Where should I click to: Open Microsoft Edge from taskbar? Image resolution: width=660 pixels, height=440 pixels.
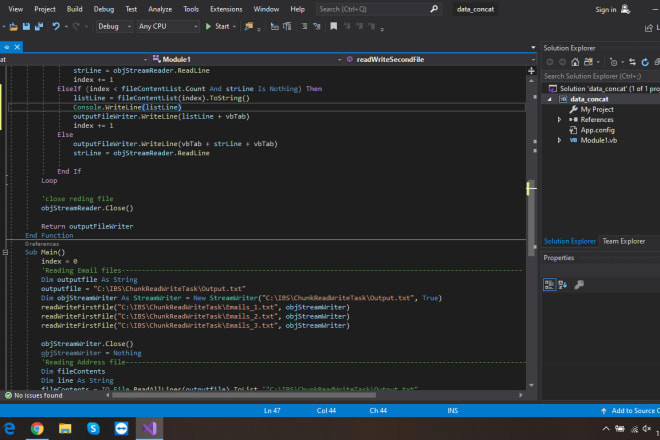pos(9,429)
